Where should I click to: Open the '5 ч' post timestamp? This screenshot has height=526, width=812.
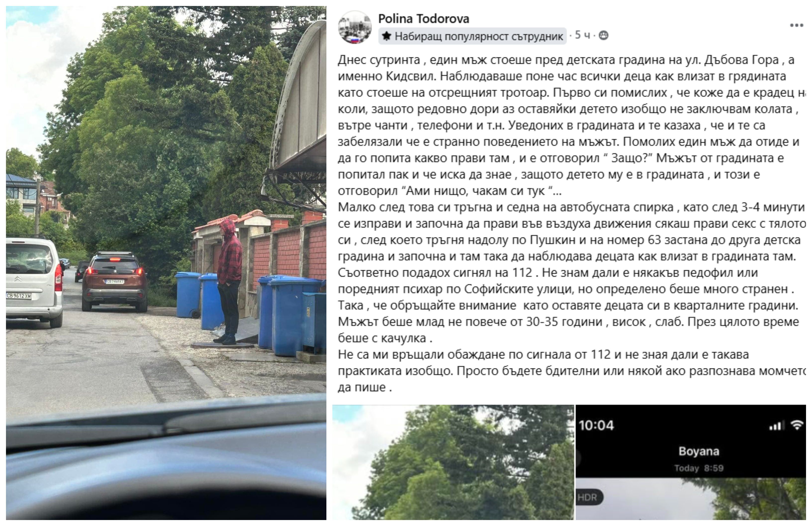[582, 35]
